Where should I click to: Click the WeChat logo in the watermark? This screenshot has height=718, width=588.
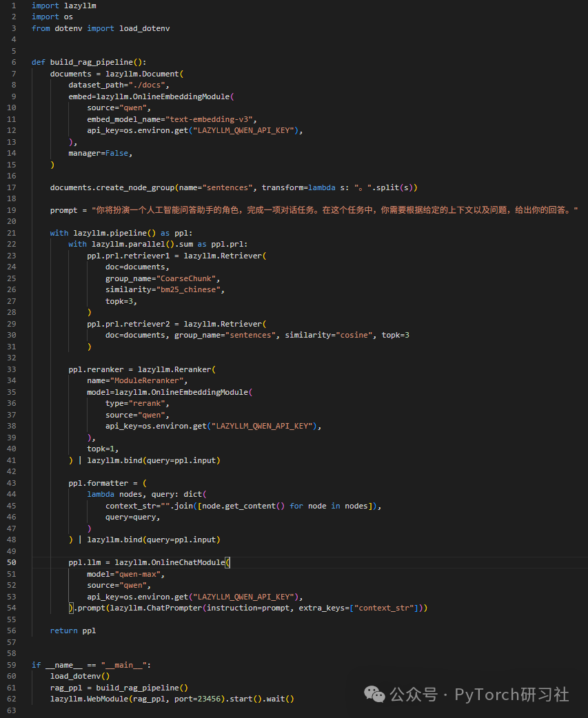click(374, 694)
